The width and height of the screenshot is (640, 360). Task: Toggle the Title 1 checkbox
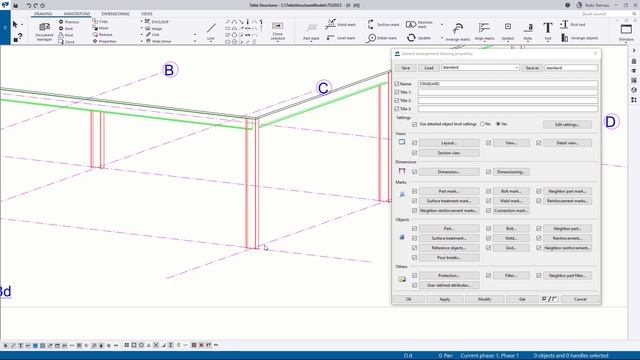[x=397, y=92]
